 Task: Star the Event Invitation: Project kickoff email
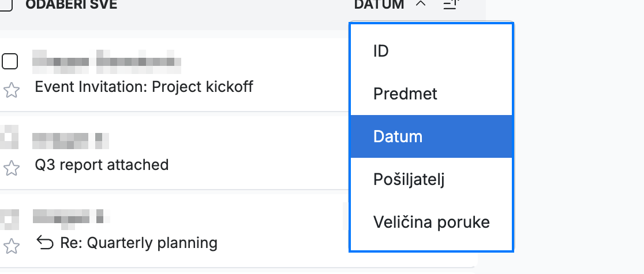click(12, 90)
